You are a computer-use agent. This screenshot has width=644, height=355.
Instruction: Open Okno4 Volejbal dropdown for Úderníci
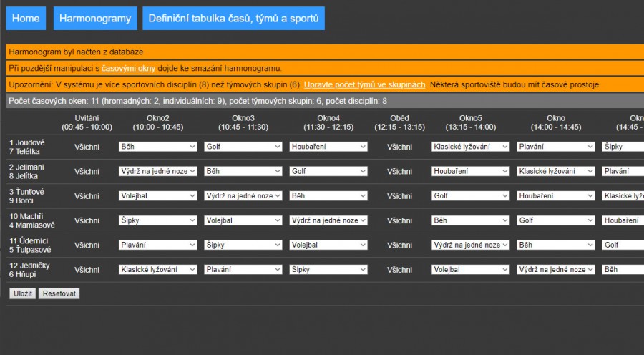coord(328,245)
